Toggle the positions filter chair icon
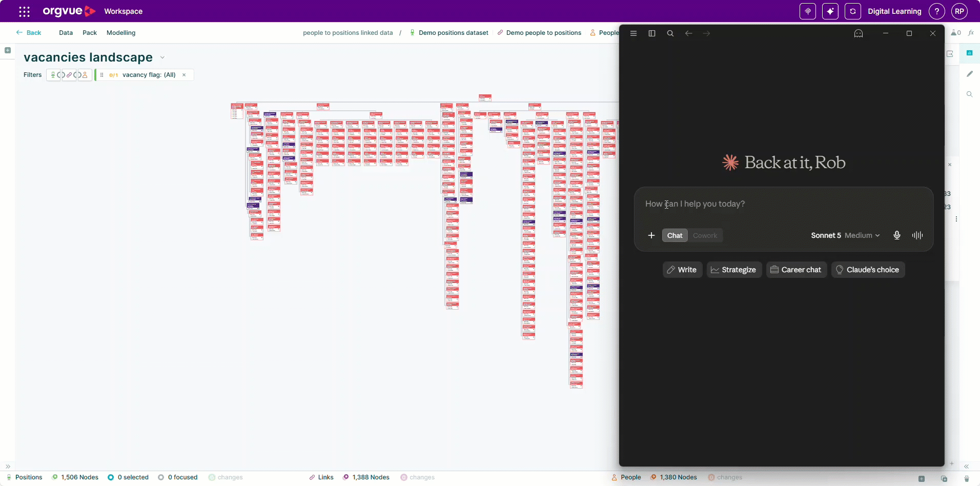Viewport: 980px width, 486px height. coord(53,75)
